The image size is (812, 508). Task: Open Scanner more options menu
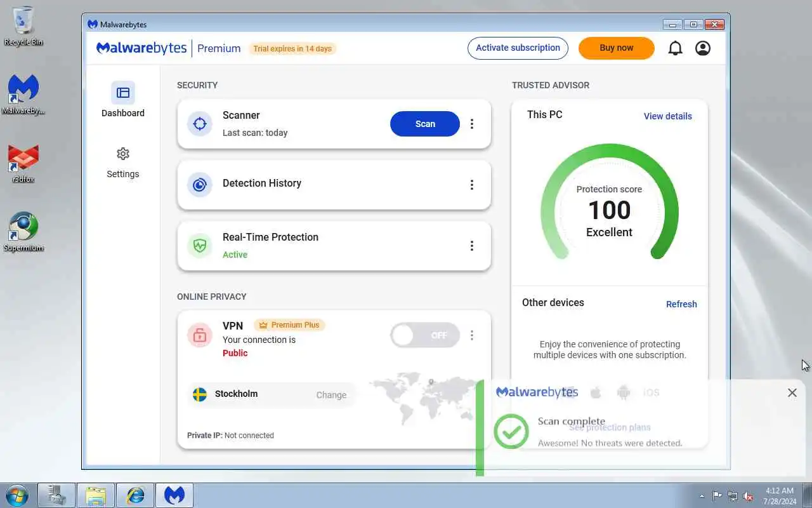471,124
